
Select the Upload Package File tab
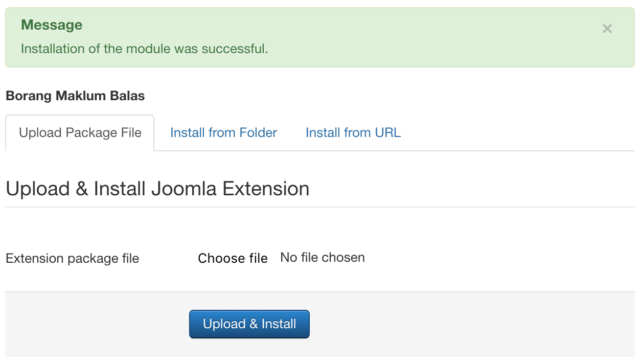tap(80, 133)
